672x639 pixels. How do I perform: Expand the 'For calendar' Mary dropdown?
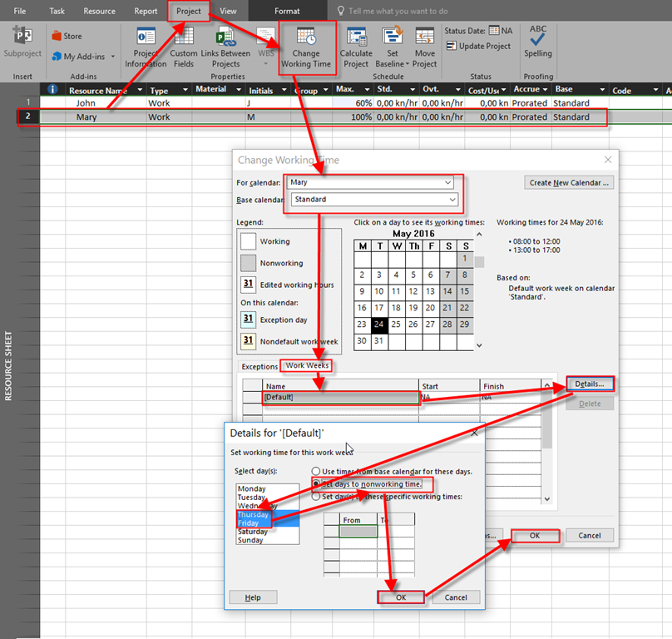click(448, 182)
